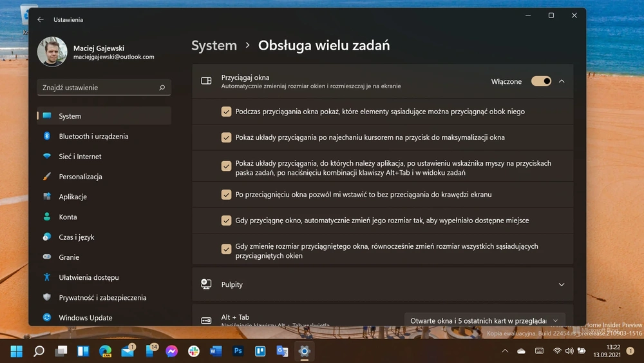Click the Pulpity desktops icon
This screenshot has width=644, height=363.
206,284
